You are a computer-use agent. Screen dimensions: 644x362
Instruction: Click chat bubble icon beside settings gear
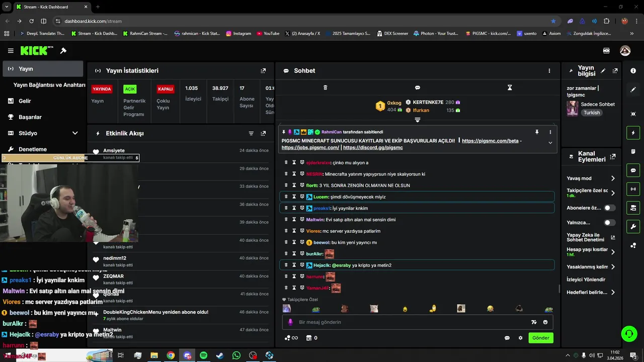[507, 338]
